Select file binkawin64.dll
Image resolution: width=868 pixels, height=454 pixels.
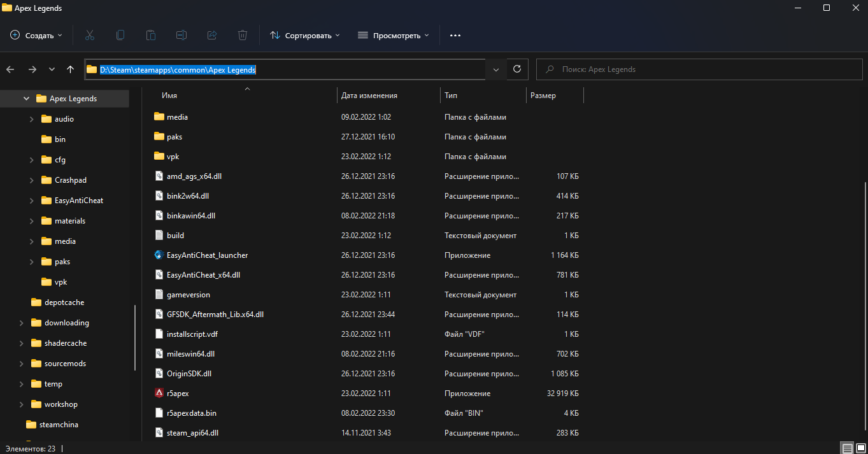[191, 216]
